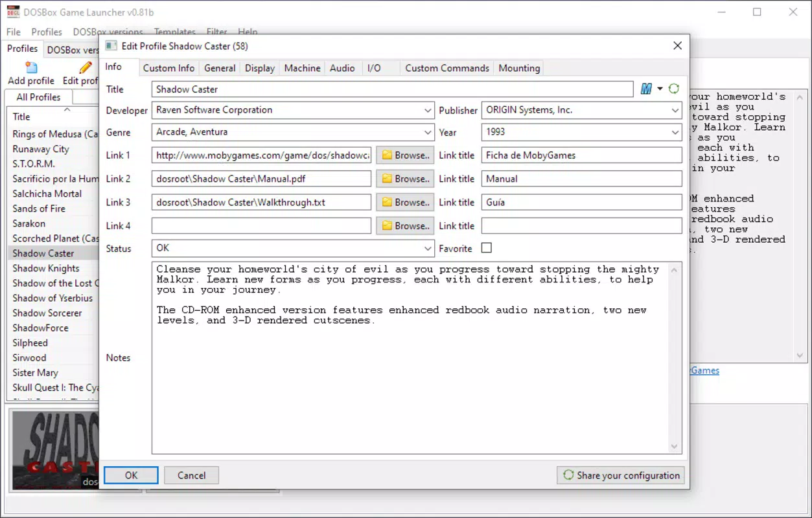Switch to the Custom Info tab
This screenshot has width=812, height=518.
point(168,68)
